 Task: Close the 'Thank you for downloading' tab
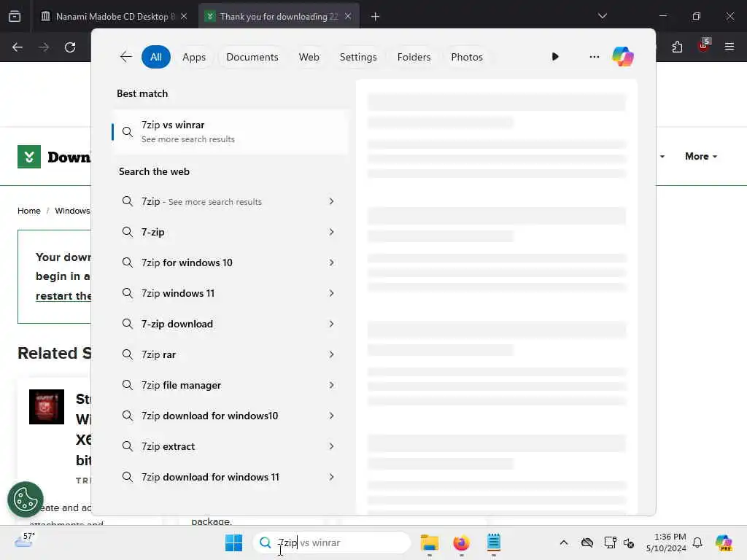[348, 16]
